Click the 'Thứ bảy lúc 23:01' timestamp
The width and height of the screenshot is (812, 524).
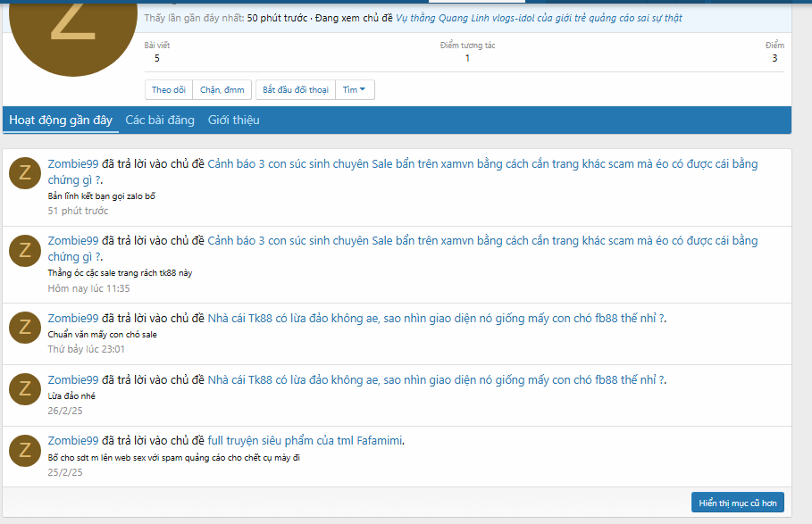(87, 349)
